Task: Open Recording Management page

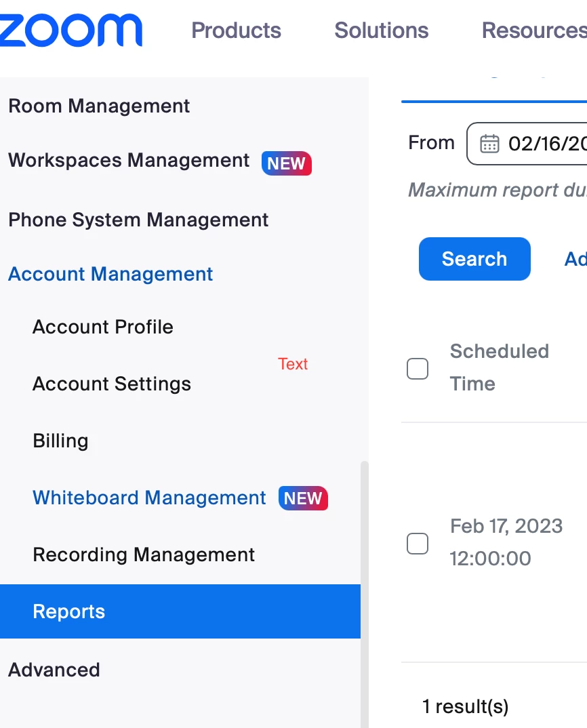Action: click(x=144, y=555)
